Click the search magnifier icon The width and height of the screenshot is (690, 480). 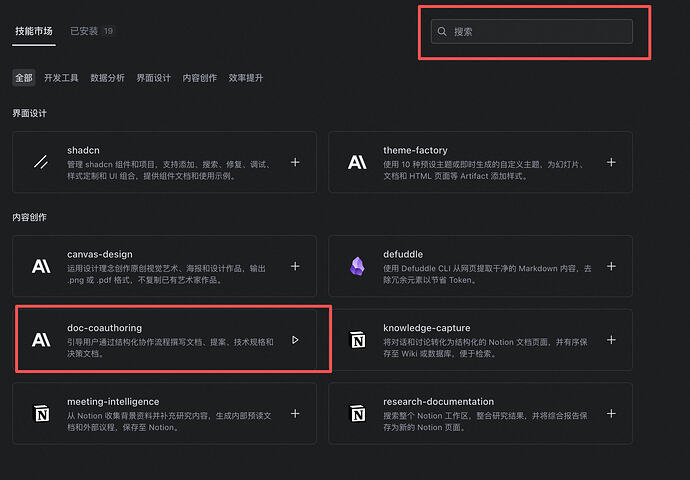coord(442,31)
